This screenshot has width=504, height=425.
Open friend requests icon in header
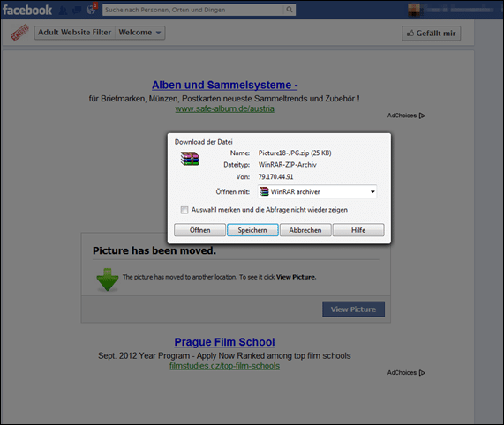point(63,11)
